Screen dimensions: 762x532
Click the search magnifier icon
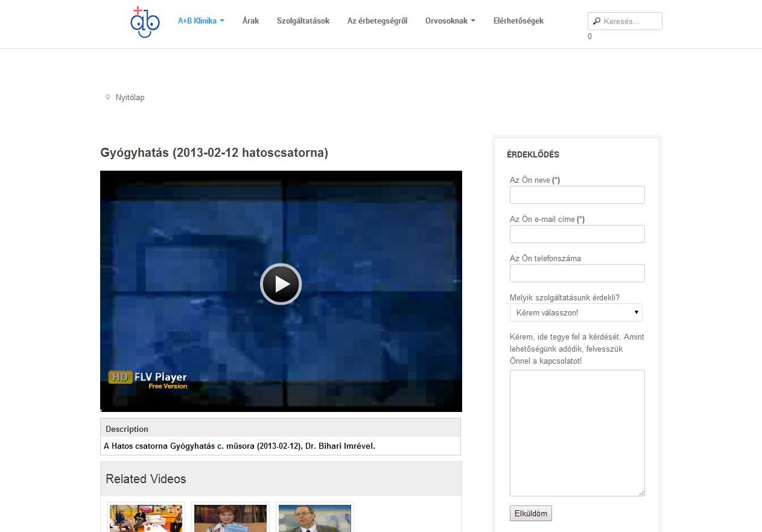[x=597, y=21]
